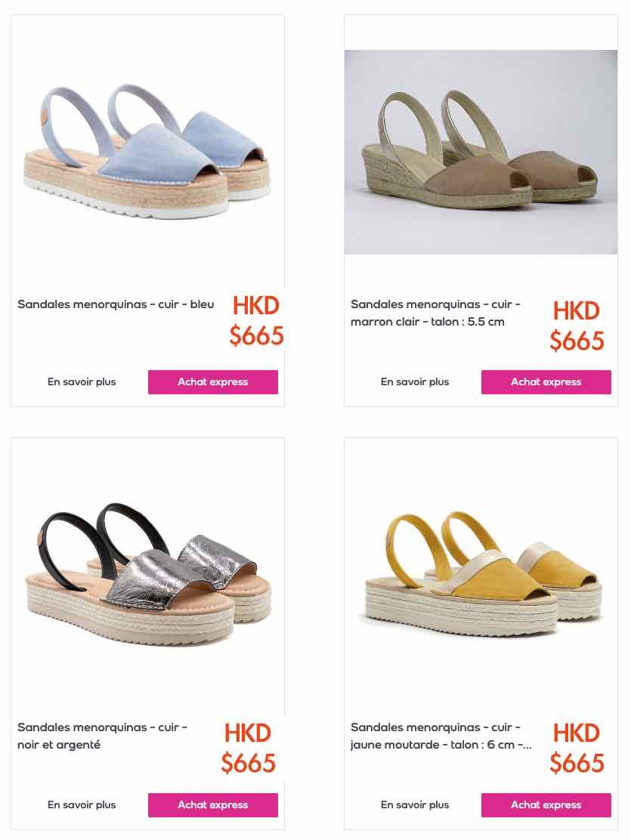Open En savoir plus for marron clair sandals
The image size is (631, 840).
(414, 382)
